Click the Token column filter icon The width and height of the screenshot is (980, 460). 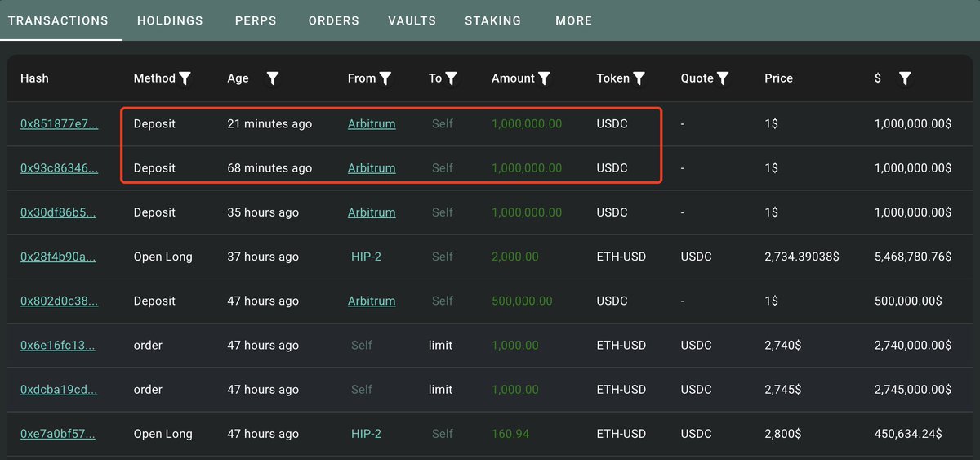[639, 78]
